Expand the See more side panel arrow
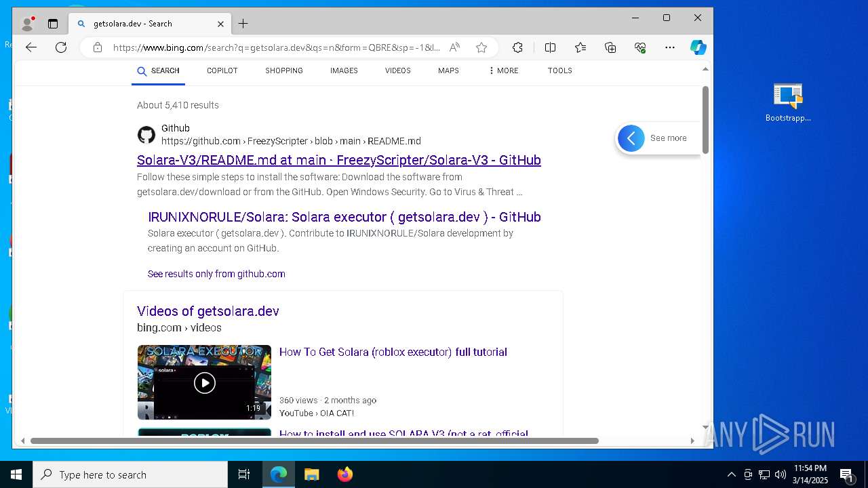The image size is (868, 488). (x=631, y=138)
